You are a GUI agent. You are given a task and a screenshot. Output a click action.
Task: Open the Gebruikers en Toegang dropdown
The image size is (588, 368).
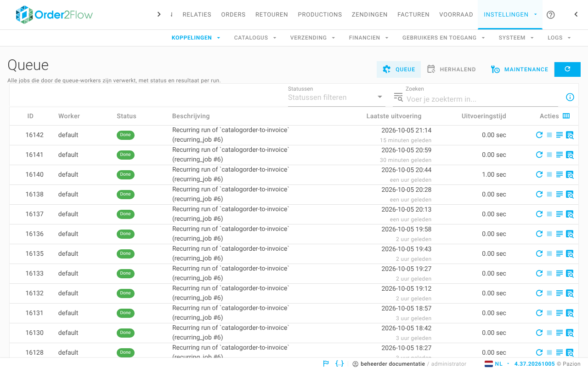[444, 38]
